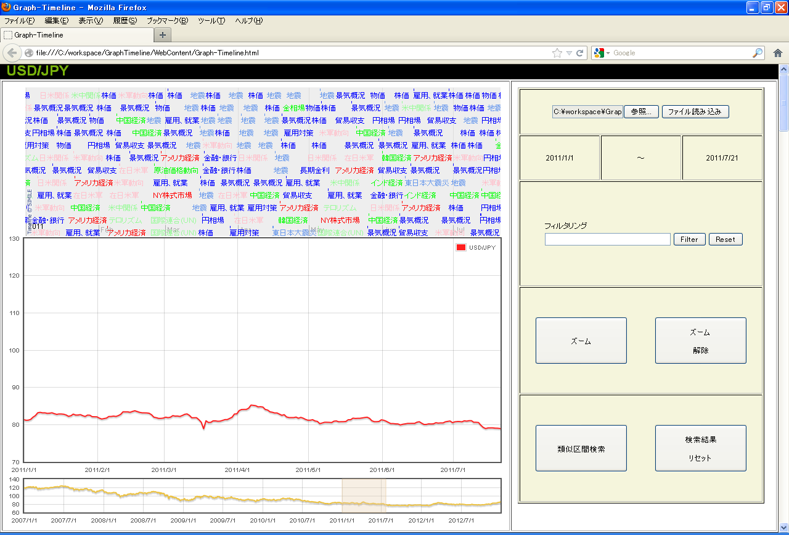Click the 2009/1/1 label on overview chart
789x535 pixels.
(183, 520)
